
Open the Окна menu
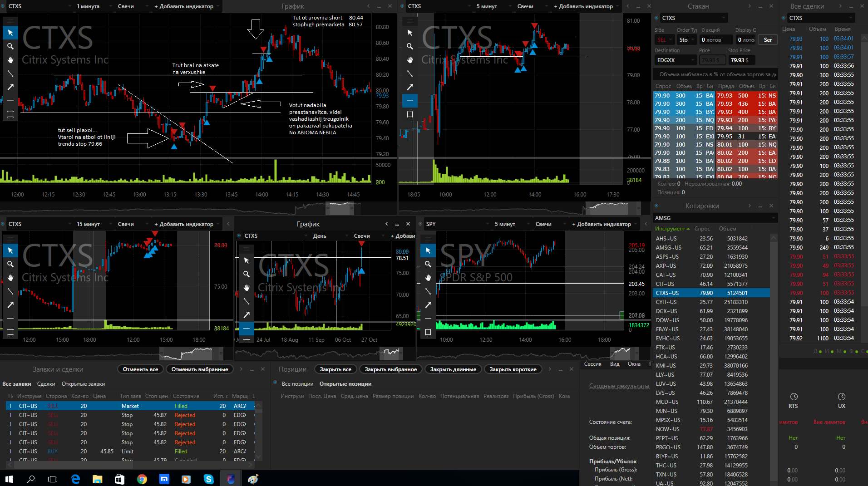pyautogui.click(x=634, y=364)
